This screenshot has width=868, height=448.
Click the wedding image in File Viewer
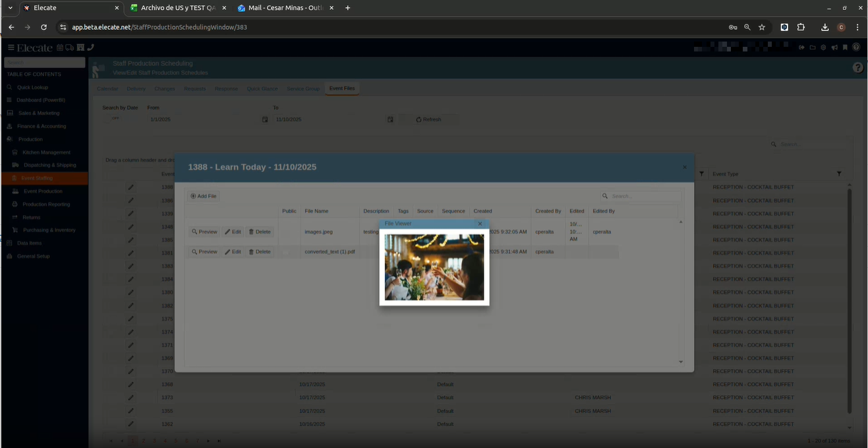(x=434, y=267)
